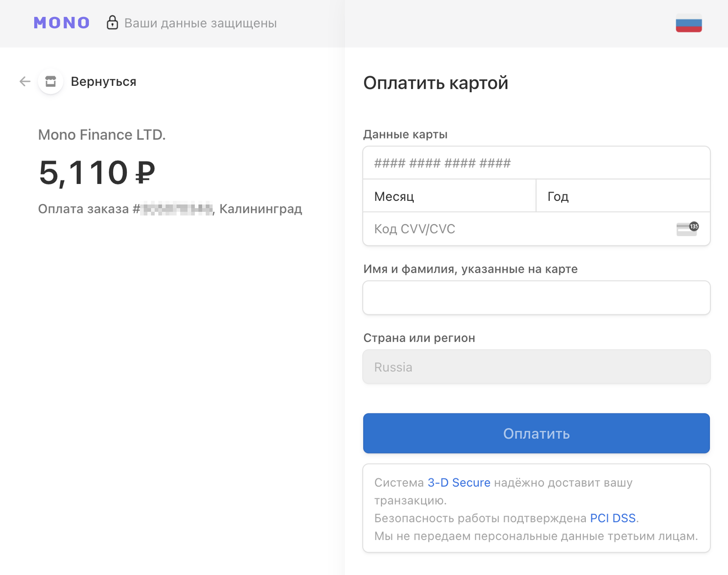
Task: Open the Год expiry dropdown
Action: [x=623, y=196]
